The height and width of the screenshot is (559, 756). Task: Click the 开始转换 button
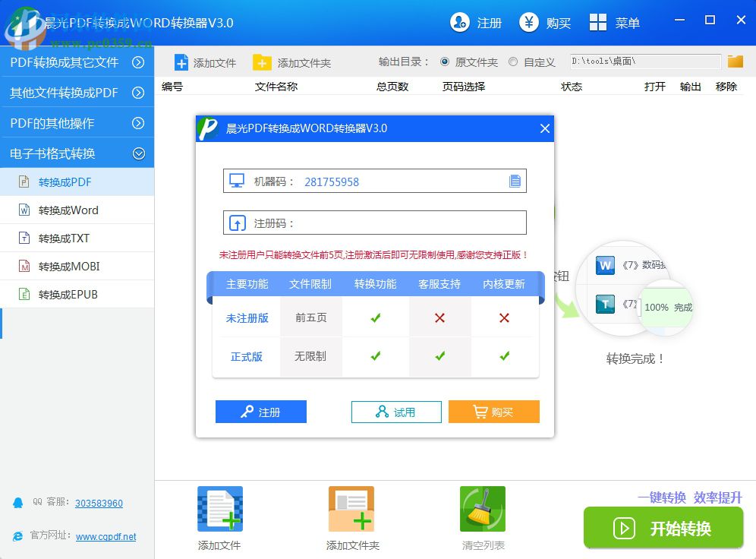pos(663,528)
